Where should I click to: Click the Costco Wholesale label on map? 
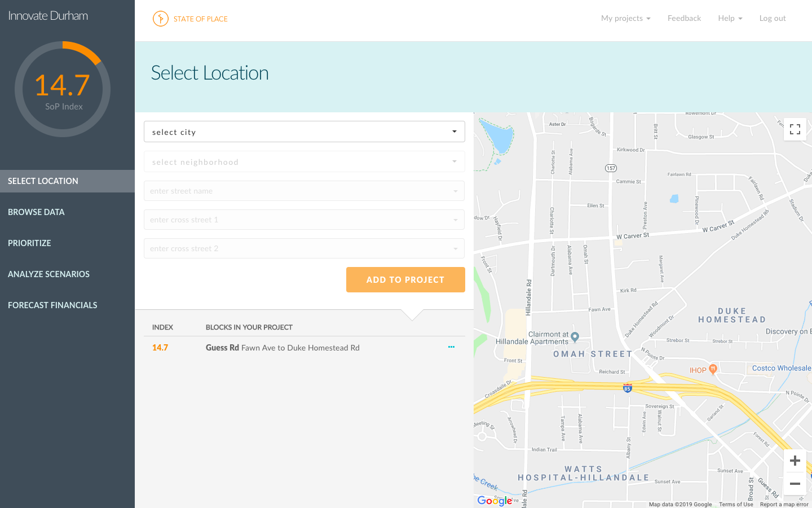[x=782, y=368]
